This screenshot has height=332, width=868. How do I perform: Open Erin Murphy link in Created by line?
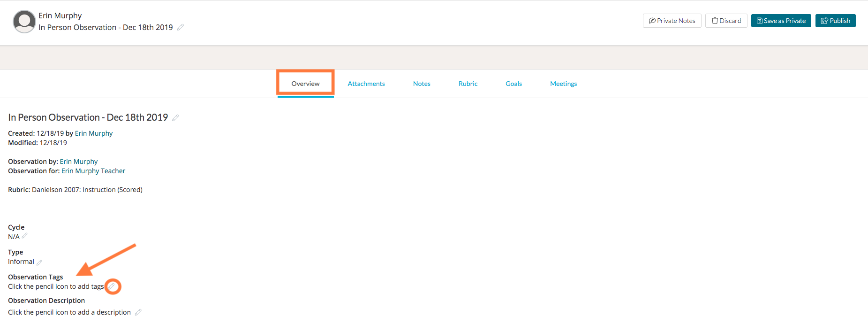click(x=94, y=133)
